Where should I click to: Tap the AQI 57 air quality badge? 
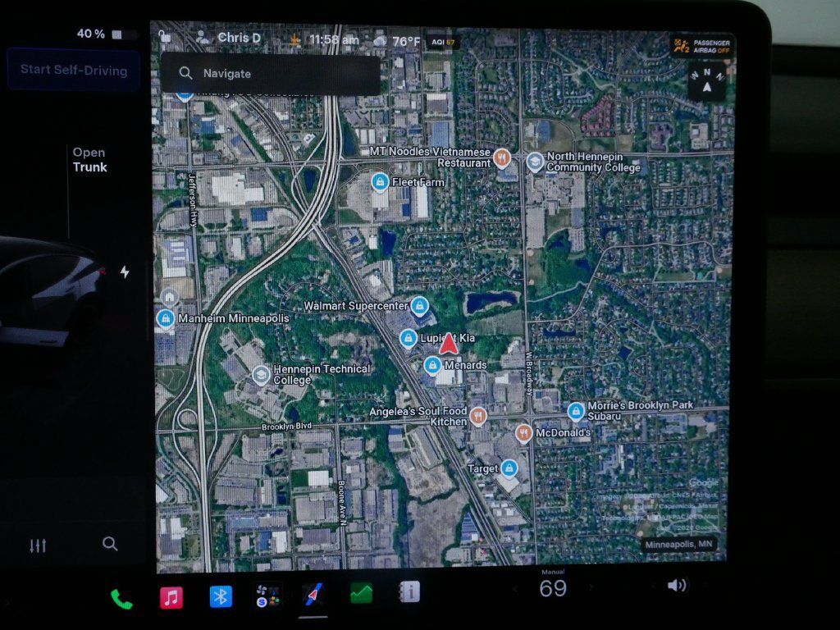(x=443, y=43)
